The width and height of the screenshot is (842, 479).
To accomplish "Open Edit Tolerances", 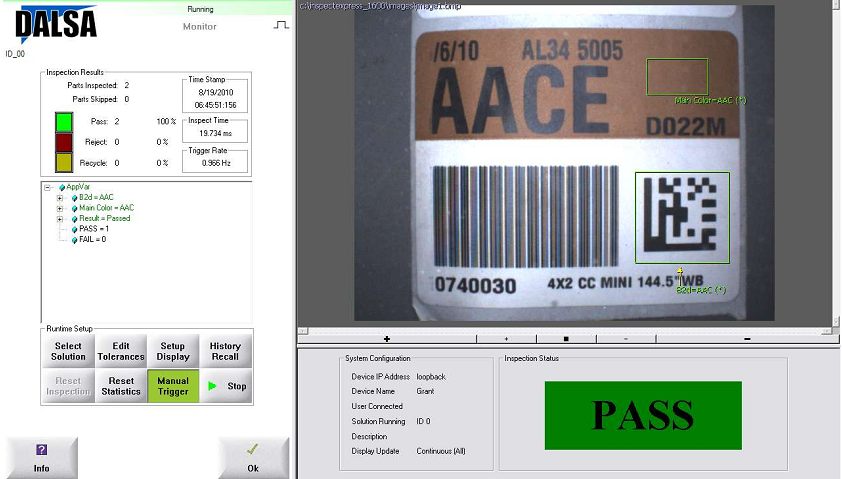I will 121,351.
